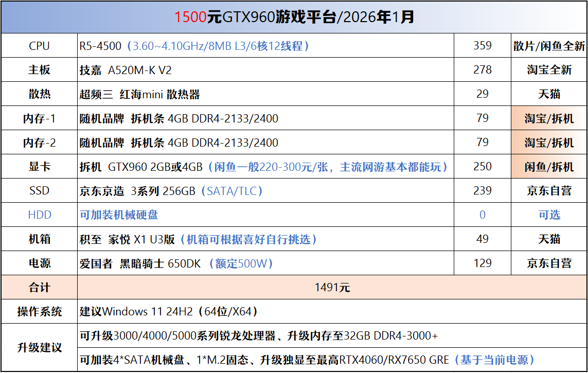588x373 pixels.
Task: Select the title cell 1500元GTX960游戏平台/2026年1月
Action: point(294,17)
